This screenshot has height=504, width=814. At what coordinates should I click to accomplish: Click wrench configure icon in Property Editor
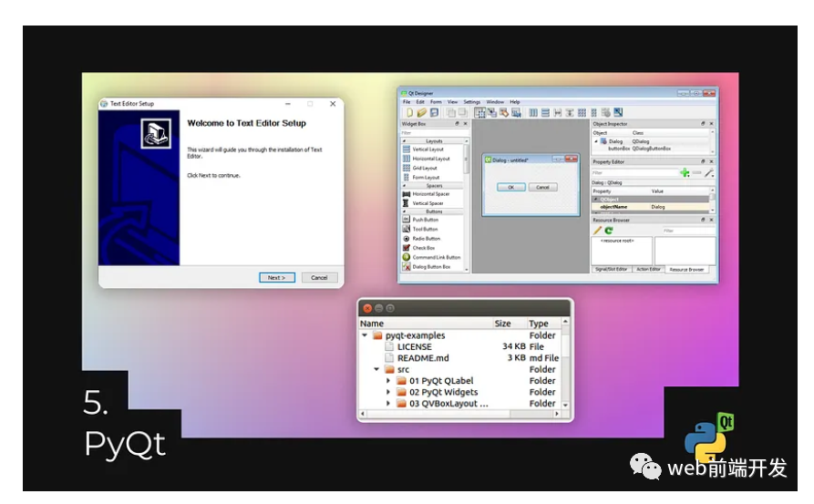708,173
